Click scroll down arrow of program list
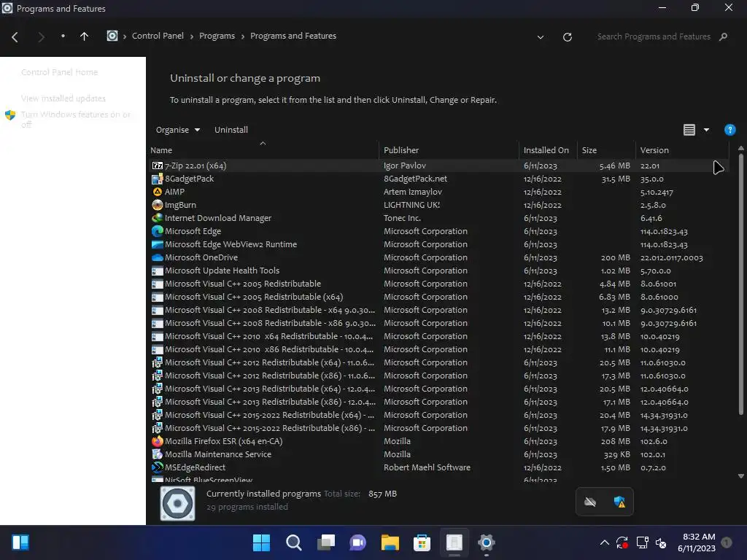This screenshot has width=747, height=560. pos(741,475)
